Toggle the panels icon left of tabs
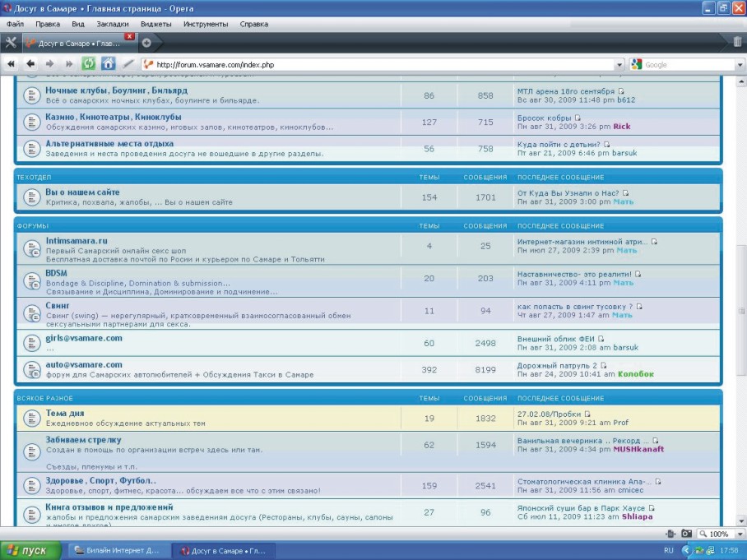Viewport: 747px width, 560px height. pos(11,43)
